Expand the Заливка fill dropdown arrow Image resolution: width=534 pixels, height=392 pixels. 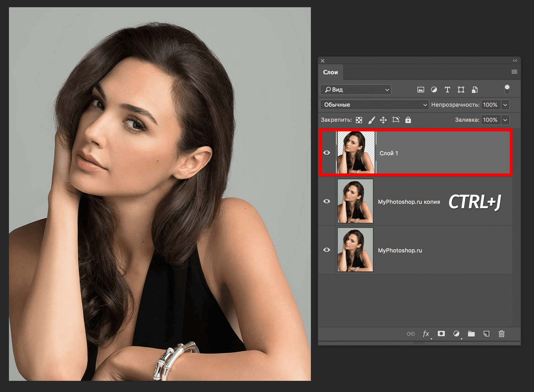click(505, 120)
